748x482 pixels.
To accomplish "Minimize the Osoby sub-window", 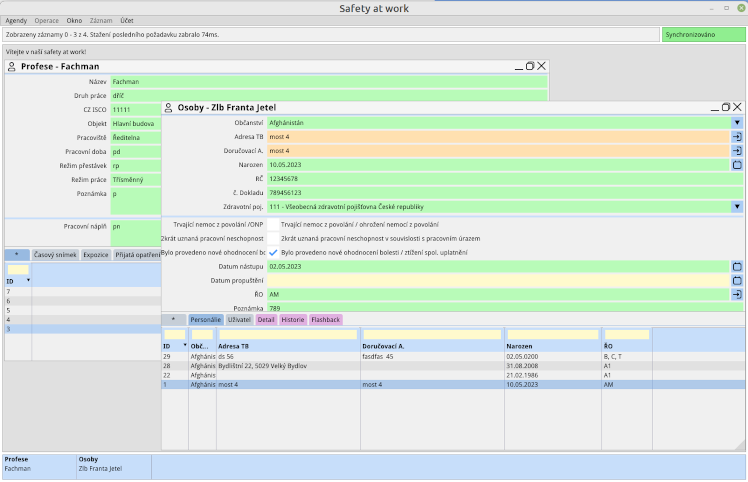I will point(715,108).
